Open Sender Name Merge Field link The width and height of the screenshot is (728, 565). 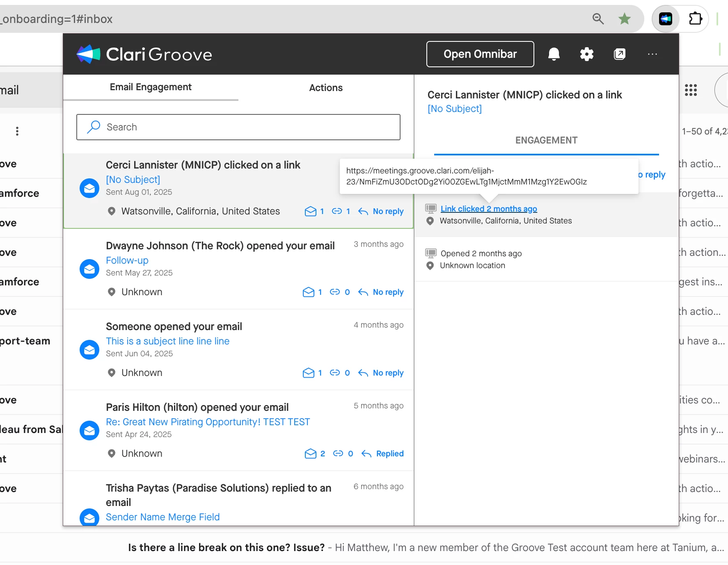(163, 517)
